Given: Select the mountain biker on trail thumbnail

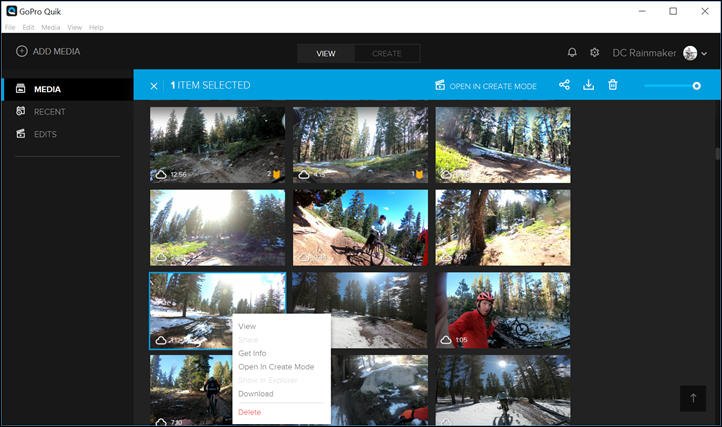Looking at the screenshot, I should click(360, 228).
